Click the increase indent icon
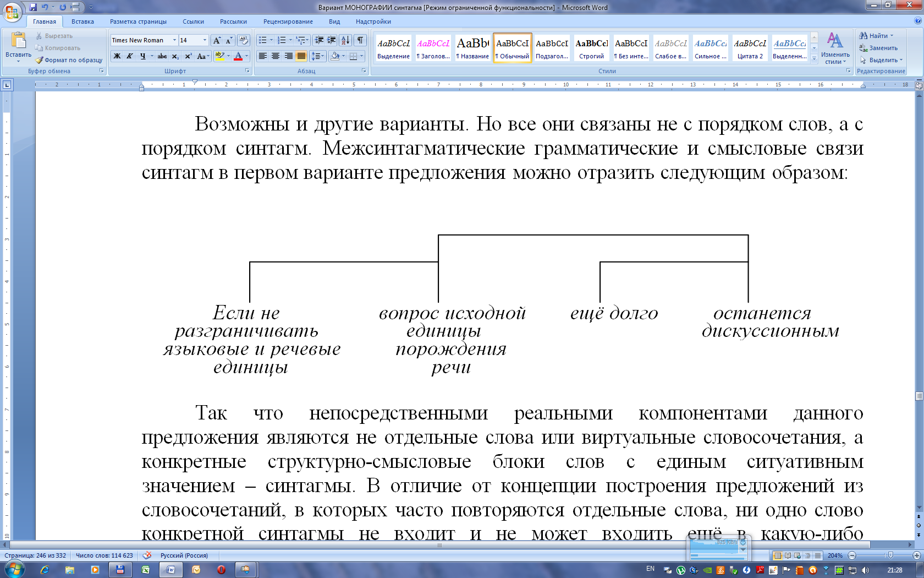This screenshot has width=924, height=578. click(331, 40)
